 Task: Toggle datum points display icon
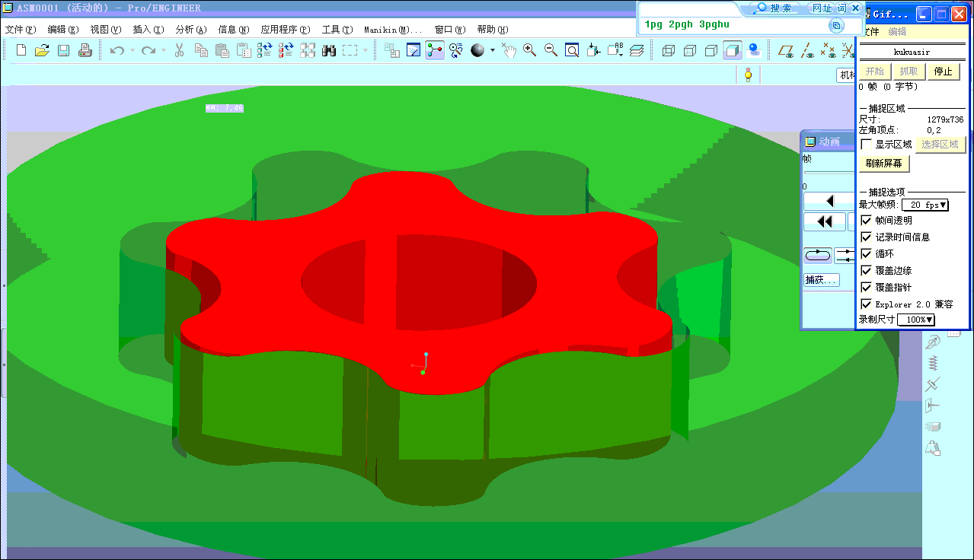(x=829, y=50)
